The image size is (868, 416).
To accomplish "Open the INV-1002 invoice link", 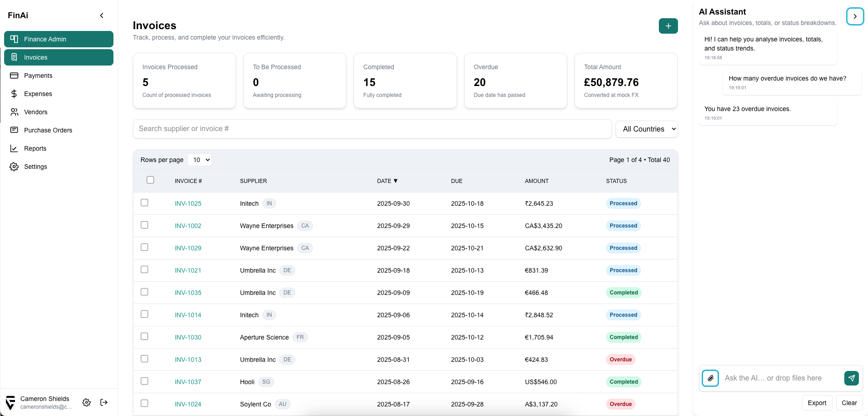I will point(188,226).
